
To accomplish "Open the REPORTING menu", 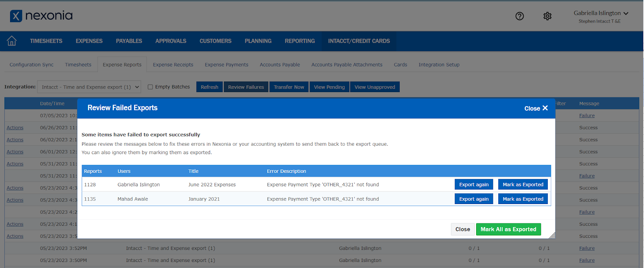I will [x=300, y=41].
